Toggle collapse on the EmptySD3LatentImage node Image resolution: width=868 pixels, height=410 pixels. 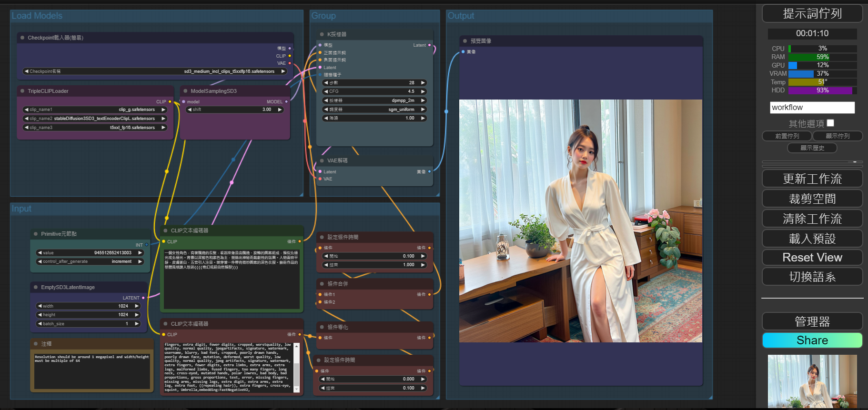point(36,287)
